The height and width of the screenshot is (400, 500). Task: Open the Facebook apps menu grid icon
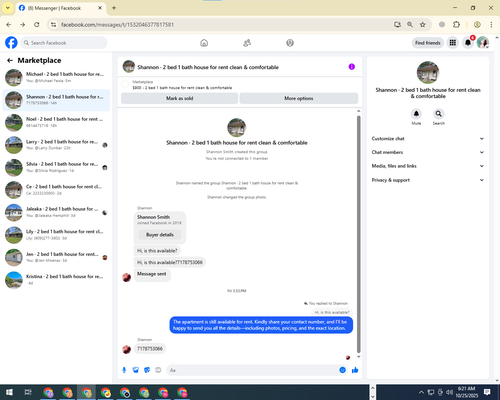point(453,43)
